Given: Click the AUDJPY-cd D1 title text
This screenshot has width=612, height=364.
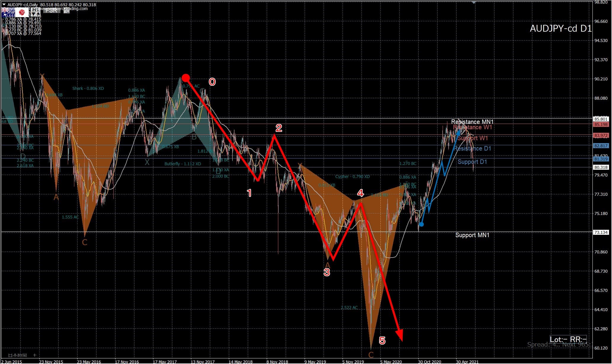Looking at the screenshot, I should pyautogui.click(x=560, y=29).
